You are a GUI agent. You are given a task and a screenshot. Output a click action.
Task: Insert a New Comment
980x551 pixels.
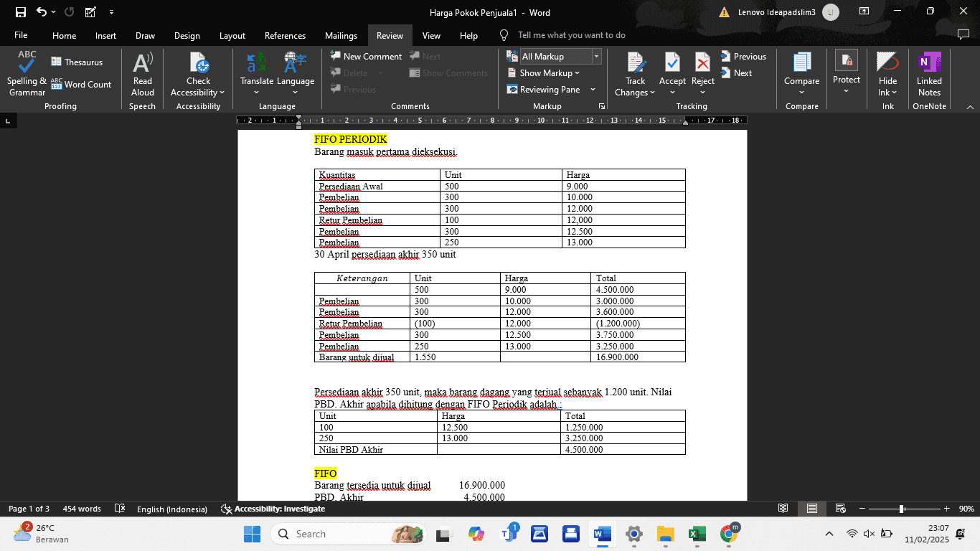click(366, 56)
